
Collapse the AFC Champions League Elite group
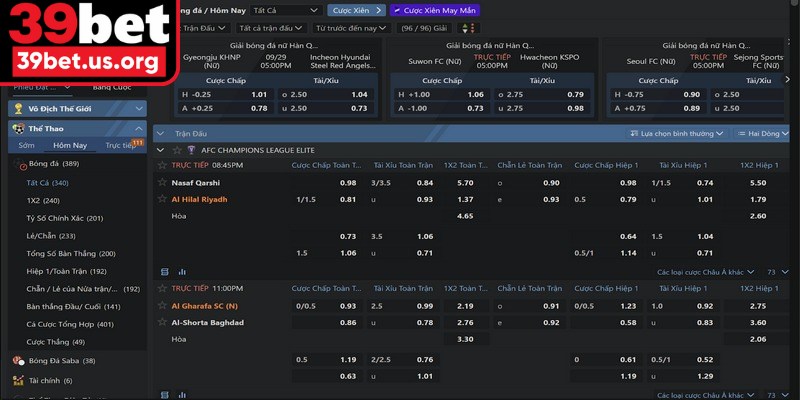tap(161, 150)
